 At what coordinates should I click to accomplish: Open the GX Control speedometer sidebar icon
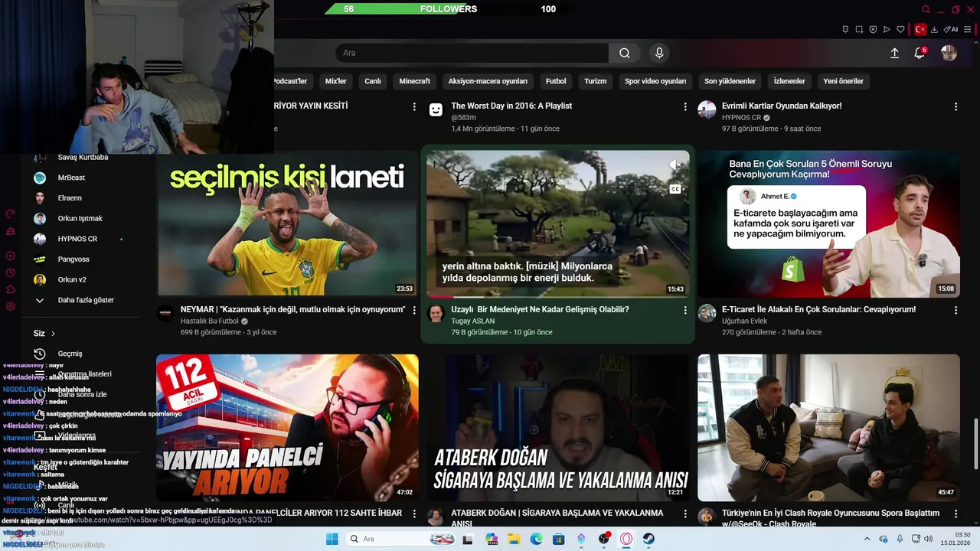click(10, 214)
